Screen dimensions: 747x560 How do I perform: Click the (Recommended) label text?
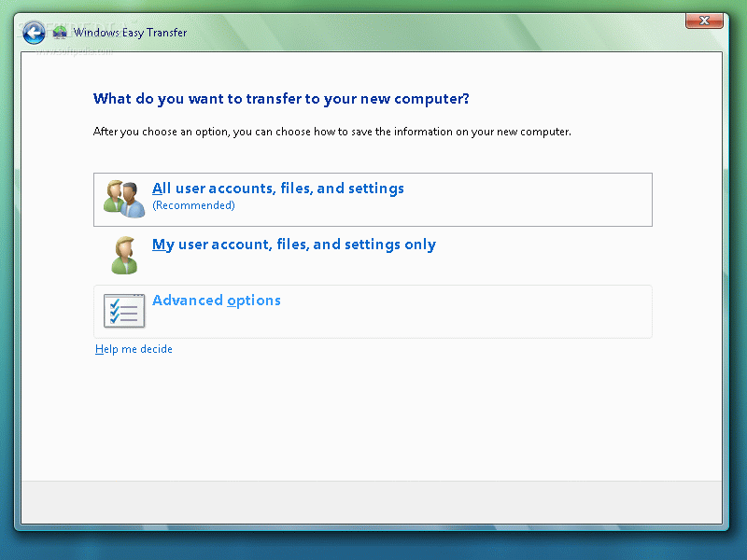coord(193,205)
